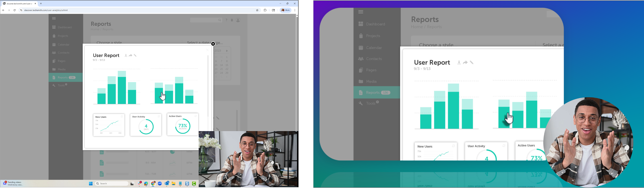Share the User Report in the browser window
Screen dimensions: 644x192
[x=131, y=56]
